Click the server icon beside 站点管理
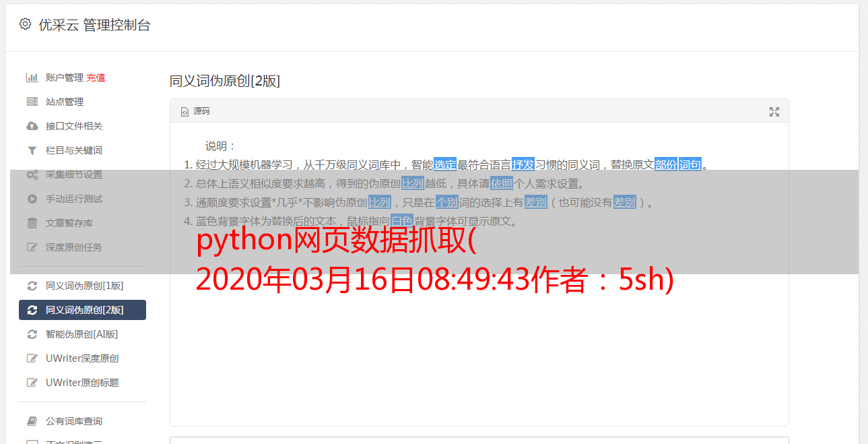The height and width of the screenshot is (444, 868). (x=32, y=102)
